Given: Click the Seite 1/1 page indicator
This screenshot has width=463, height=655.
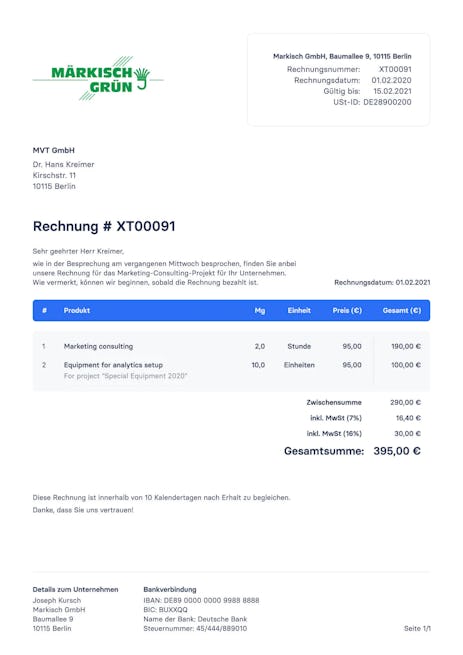Looking at the screenshot, I should (x=417, y=628).
